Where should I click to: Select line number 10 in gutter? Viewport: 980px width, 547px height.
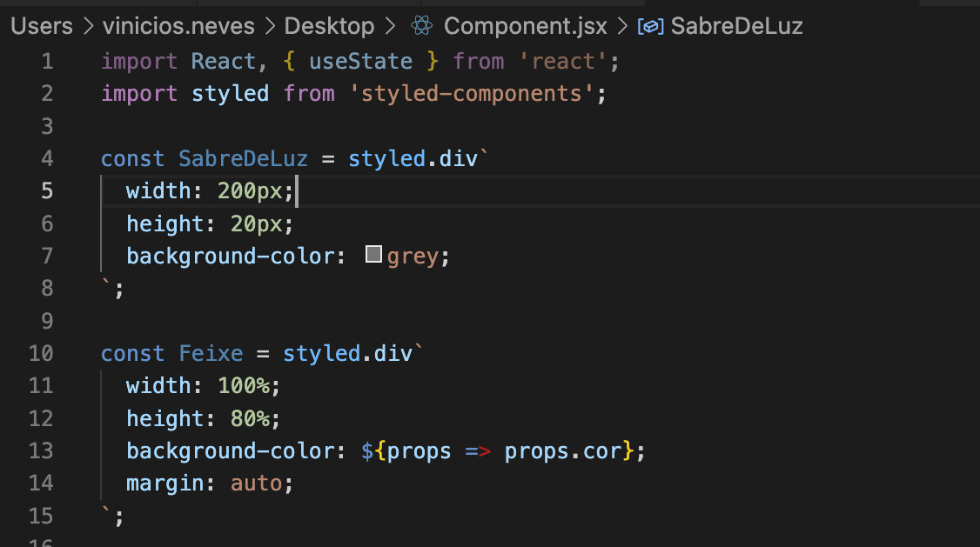pos(41,353)
